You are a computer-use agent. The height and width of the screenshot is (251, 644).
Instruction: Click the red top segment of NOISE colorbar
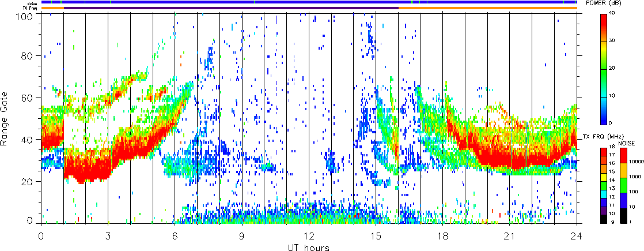[622, 155]
